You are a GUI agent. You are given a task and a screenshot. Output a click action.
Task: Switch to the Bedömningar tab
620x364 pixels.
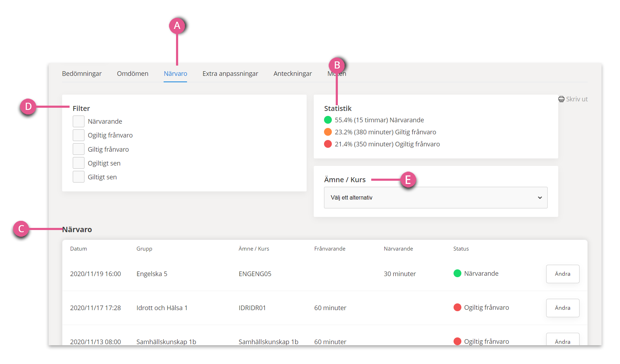tap(82, 74)
